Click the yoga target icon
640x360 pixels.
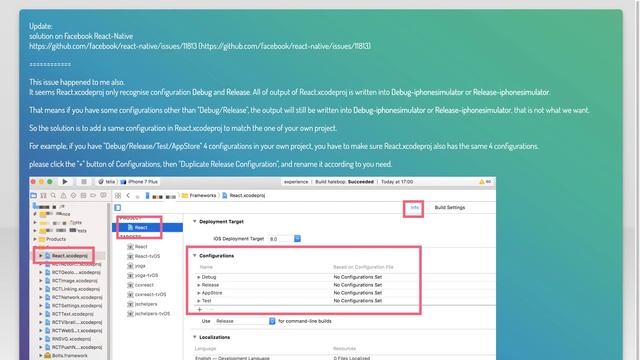tap(130, 266)
